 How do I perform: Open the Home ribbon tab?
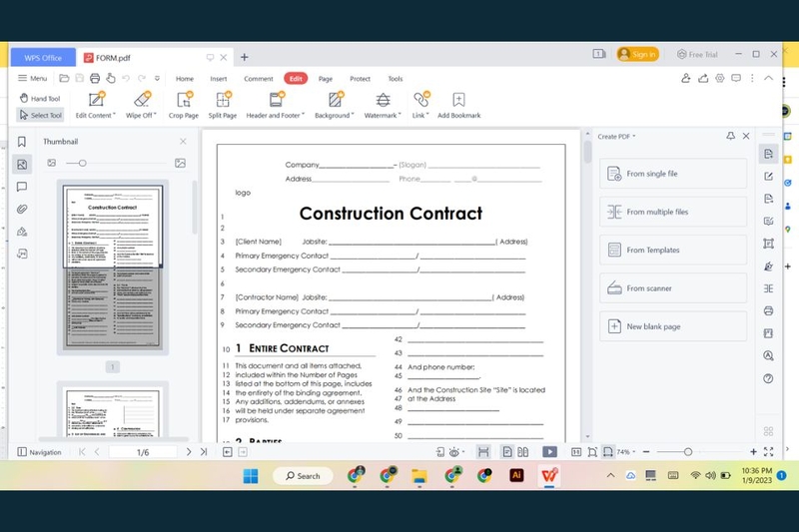(185, 79)
